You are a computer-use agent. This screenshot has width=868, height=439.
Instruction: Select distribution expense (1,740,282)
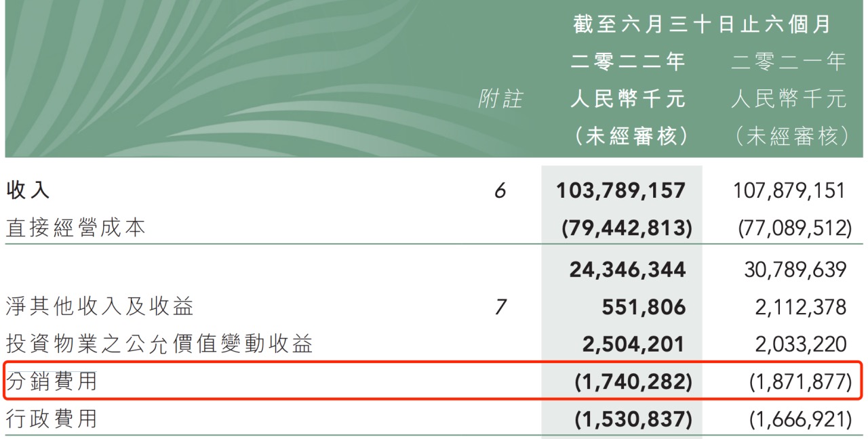click(633, 382)
